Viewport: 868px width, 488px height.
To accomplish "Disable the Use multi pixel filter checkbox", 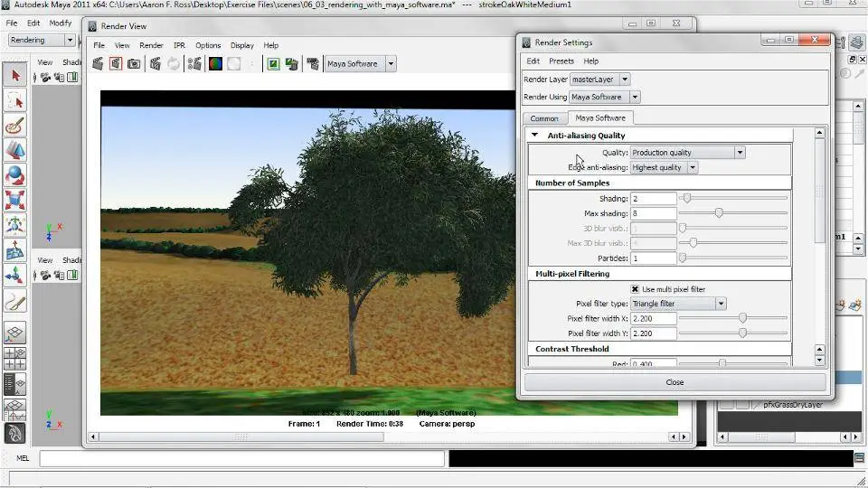I will click(636, 289).
